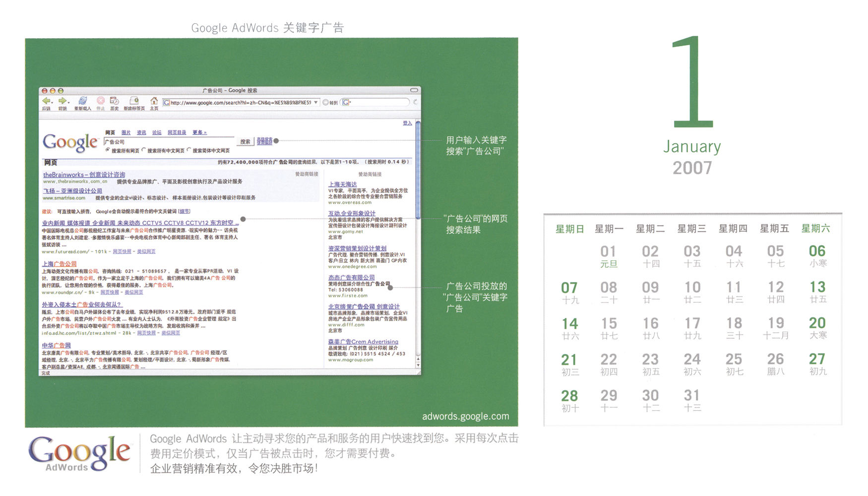Open the Back button history dropdown arrow
This screenshot has width=868, height=496.
[x=52, y=103]
